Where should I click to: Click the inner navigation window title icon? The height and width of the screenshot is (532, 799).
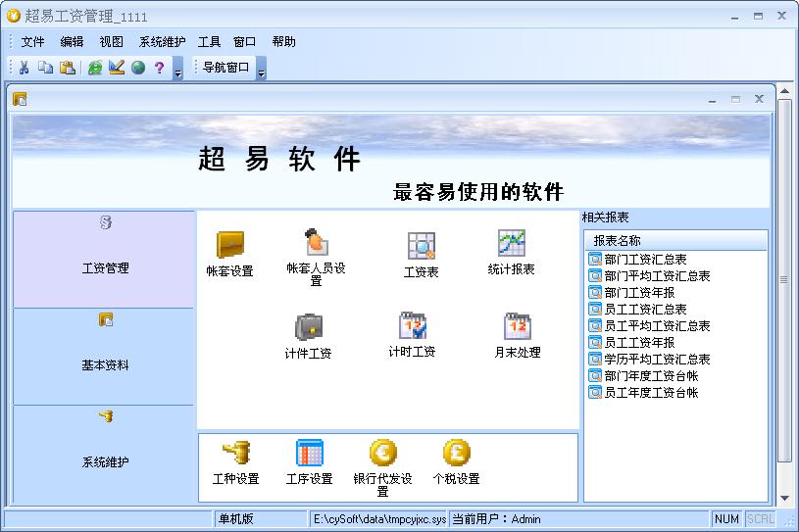20,99
